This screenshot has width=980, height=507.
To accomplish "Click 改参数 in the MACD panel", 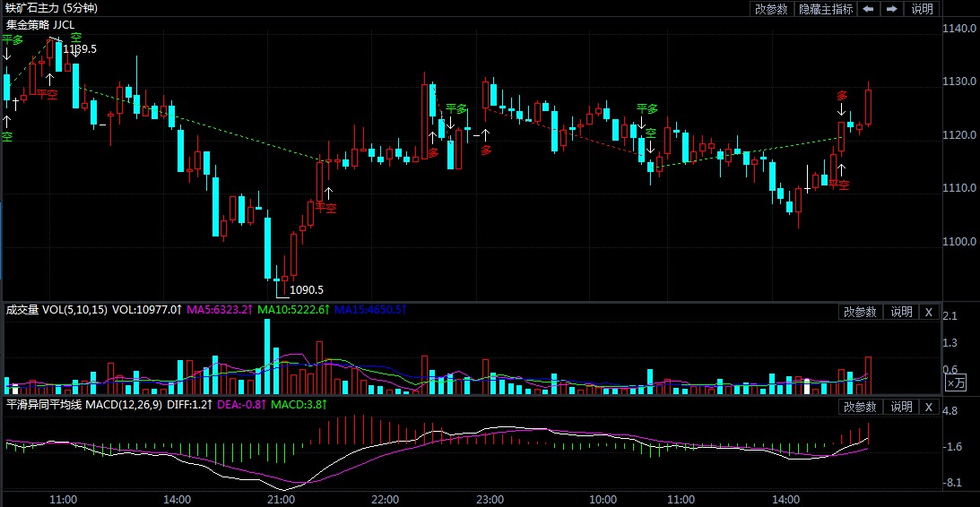I will (860, 407).
